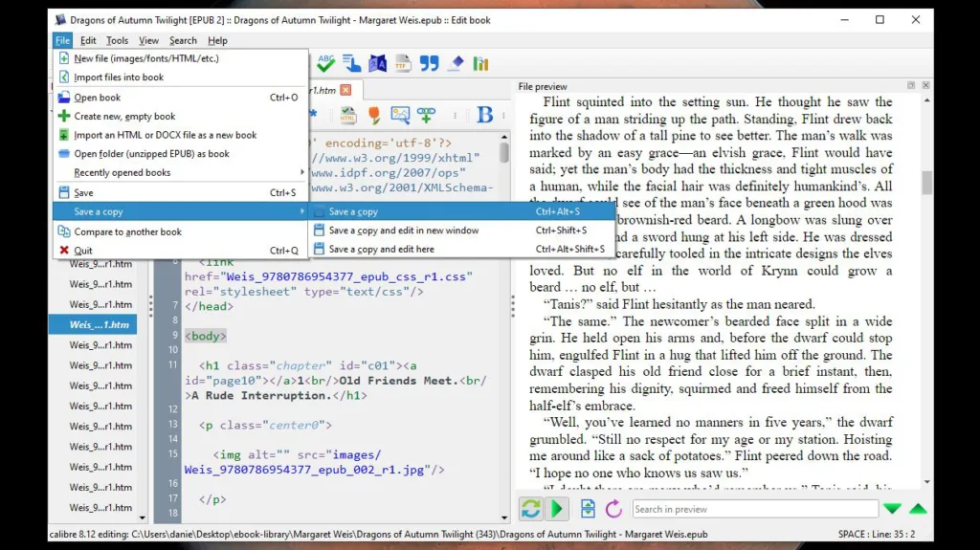Click the split file icon in preview bar

click(588, 509)
